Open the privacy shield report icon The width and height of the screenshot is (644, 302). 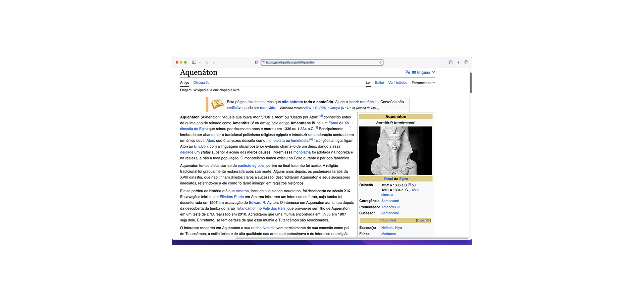[x=256, y=62]
